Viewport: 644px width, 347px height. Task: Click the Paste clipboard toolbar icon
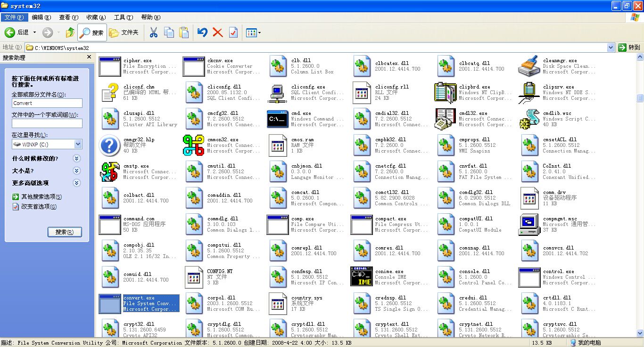pos(183,32)
